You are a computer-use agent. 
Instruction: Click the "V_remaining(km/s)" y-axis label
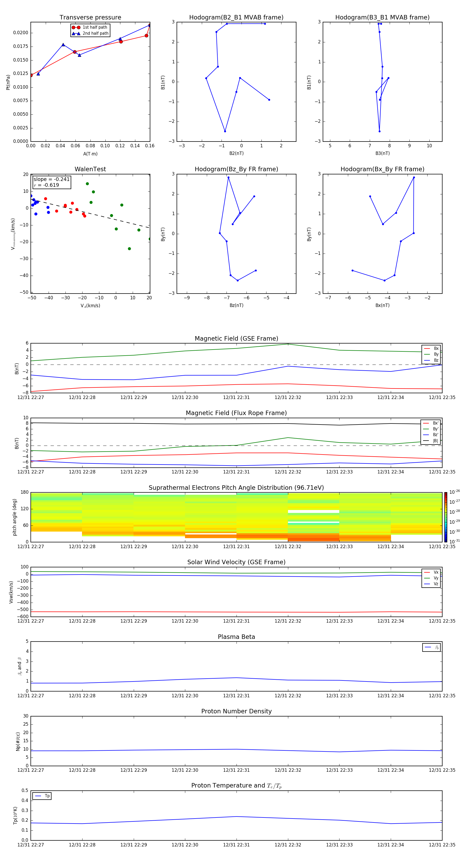tap(13, 234)
